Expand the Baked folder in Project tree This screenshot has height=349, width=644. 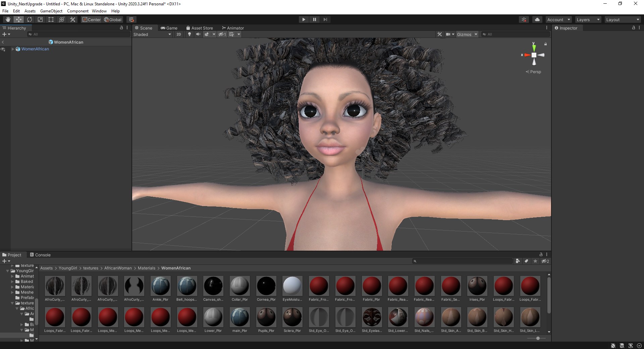tap(13, 282)
